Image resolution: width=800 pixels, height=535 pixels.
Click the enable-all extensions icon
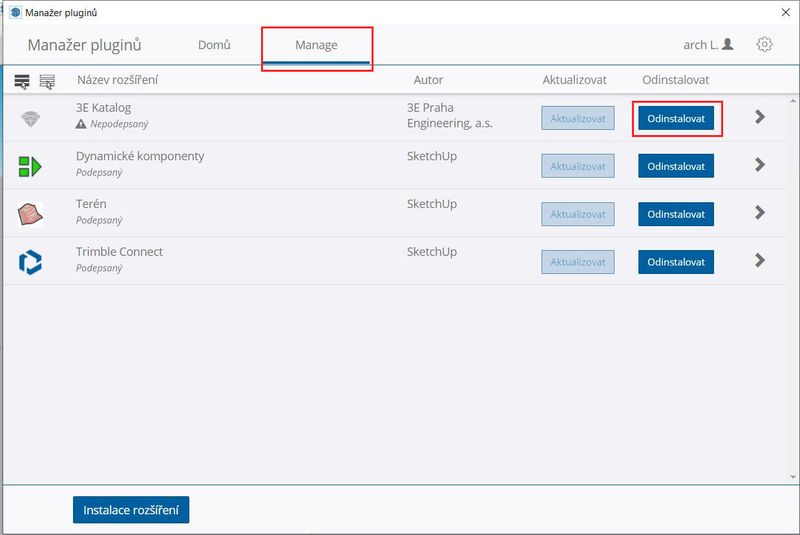22,81
